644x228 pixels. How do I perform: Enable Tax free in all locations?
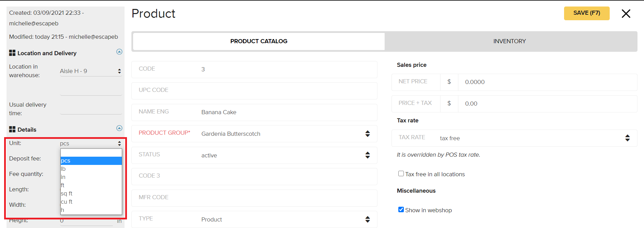(x=401, y=173)
